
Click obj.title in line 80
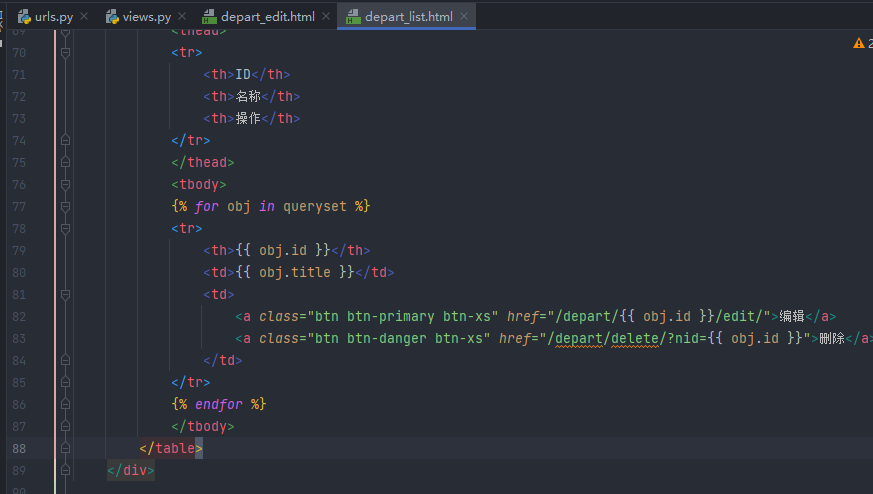tap(295, 272)
